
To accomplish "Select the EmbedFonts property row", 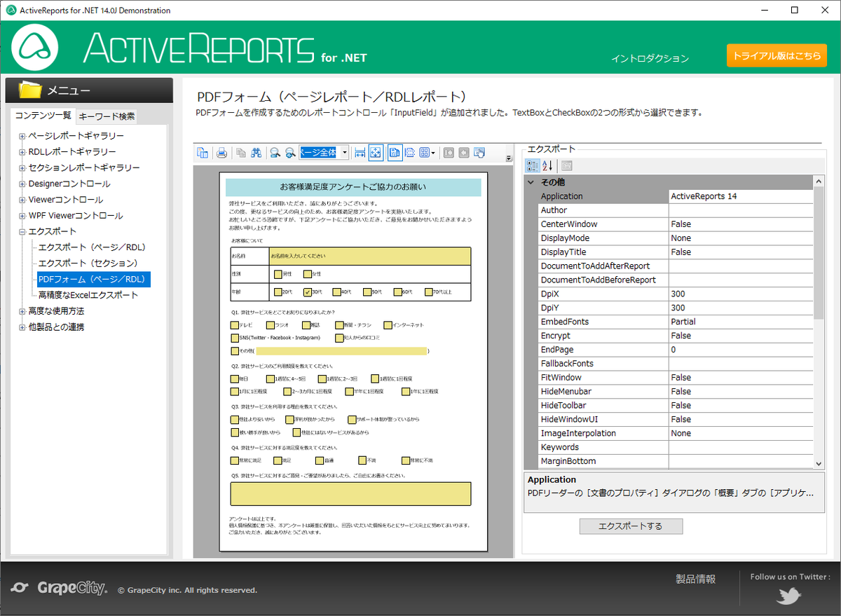I will [x=676, y=322].
